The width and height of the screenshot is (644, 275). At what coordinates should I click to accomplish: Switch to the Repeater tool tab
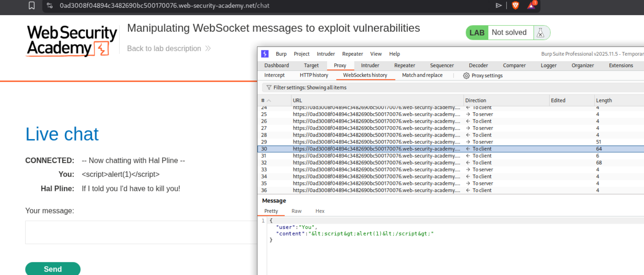click(x=404, y=66)
